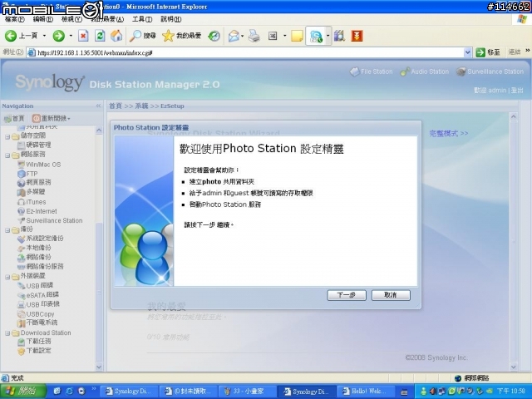Click the Next step wizard button

pos(347,295)
